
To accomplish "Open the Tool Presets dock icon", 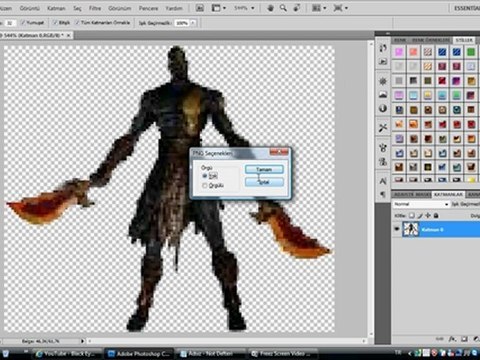I will pyautogui.click(x=383, y=128).
